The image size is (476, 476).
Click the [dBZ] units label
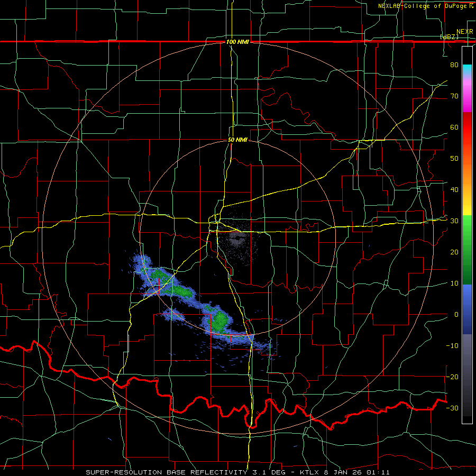(x=449, y=36)
